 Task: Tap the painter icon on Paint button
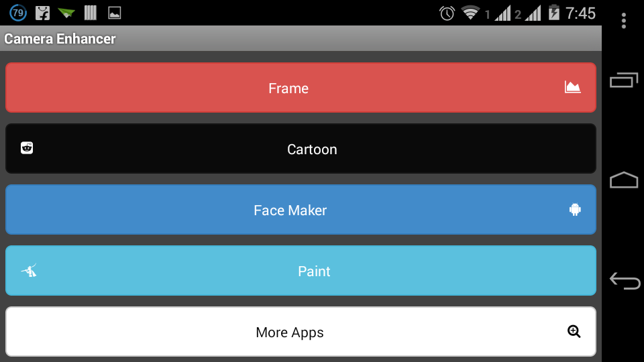(28, 271)
